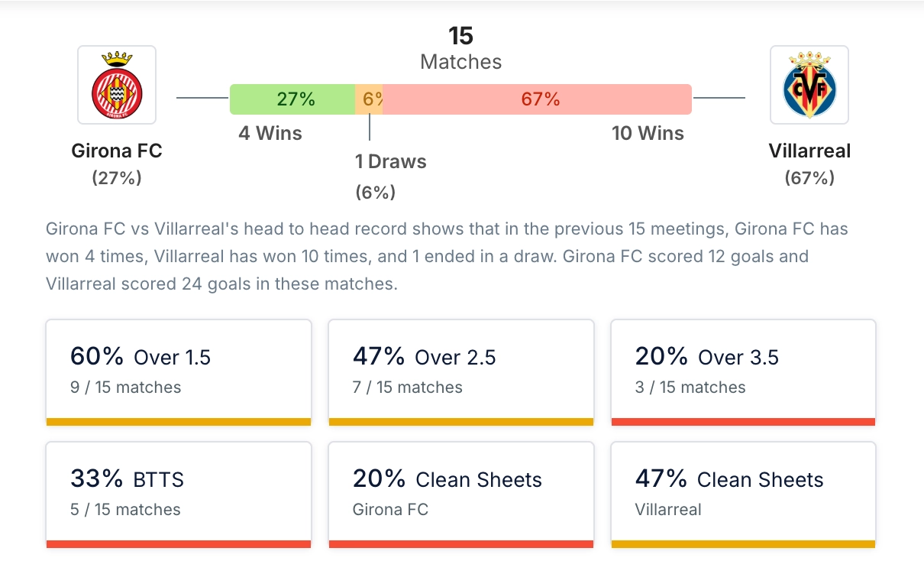Image resolution: width=924 pixels, height=561 pixels.
Task: Click the 10 Wins label
Action: click(x=646, y=133)
